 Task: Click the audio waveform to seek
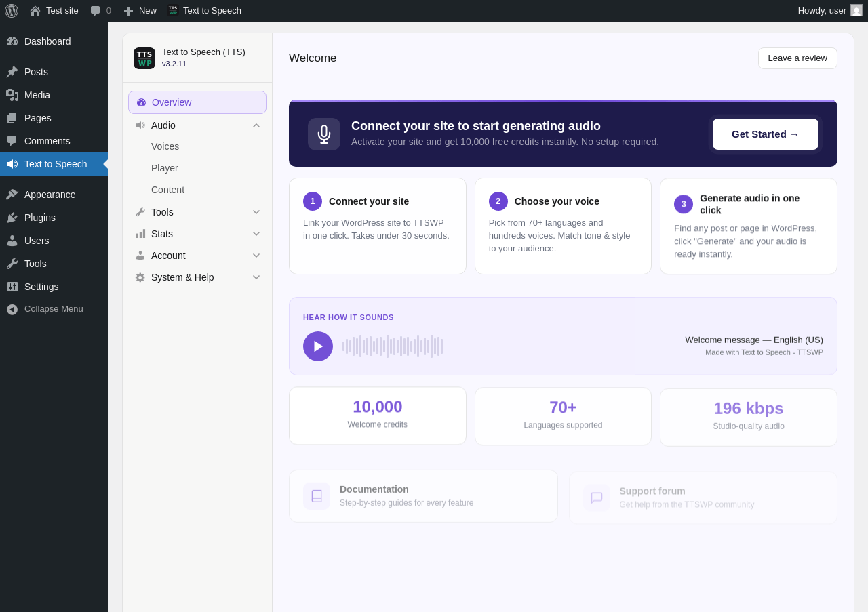393,346
